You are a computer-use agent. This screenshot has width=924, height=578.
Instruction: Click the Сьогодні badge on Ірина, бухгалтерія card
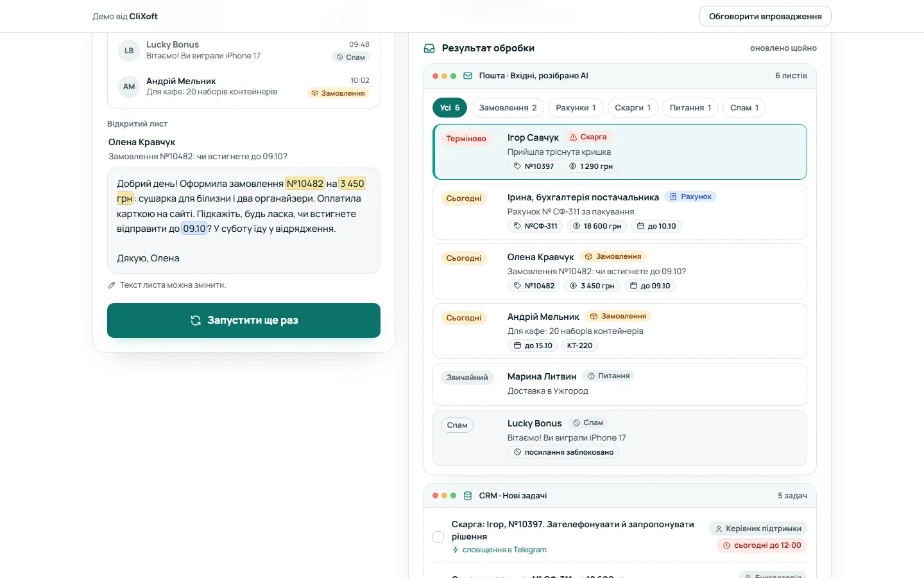pos(464,198)
